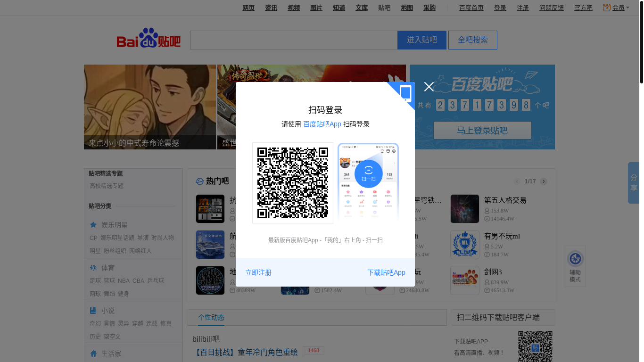644x362 pixels.
Task: Open the 分享 side tab
Action: [634, 183]
